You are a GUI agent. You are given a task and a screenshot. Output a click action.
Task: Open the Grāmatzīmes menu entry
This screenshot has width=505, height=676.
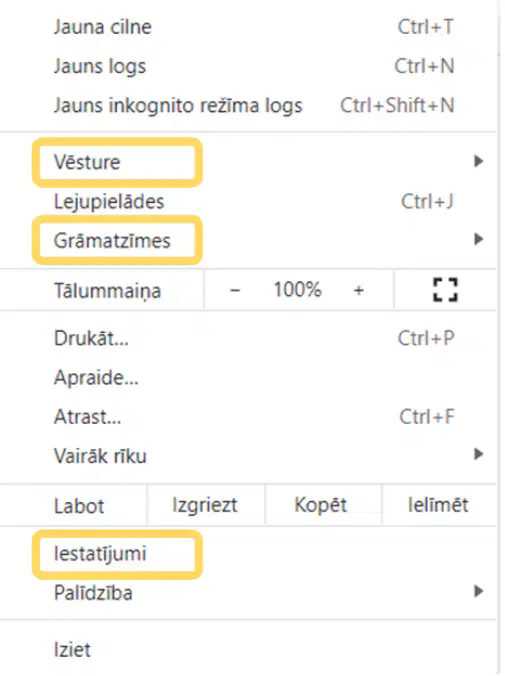coord(248,240)
